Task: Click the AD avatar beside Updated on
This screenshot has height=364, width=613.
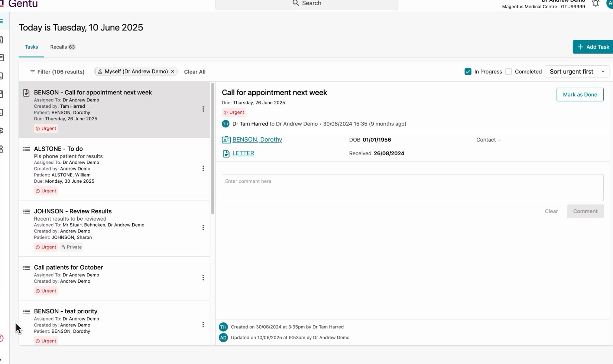Action: click(x=223, y=338)
